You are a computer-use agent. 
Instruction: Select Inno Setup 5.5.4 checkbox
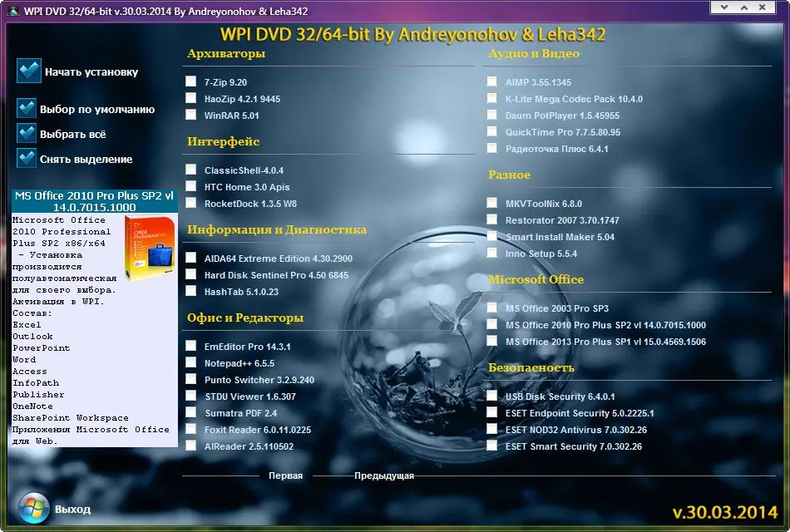click(x=492, y=253)
